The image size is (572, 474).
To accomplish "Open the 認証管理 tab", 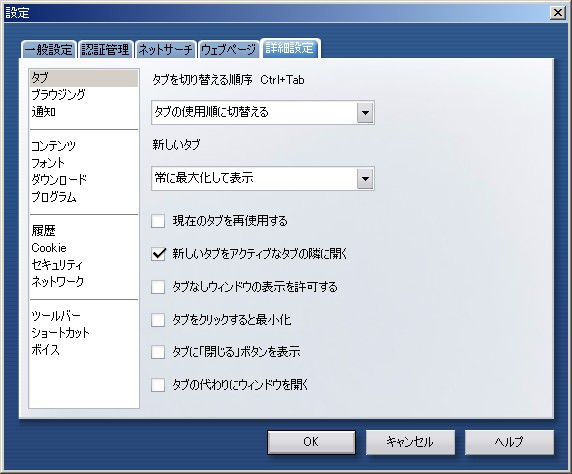I will [x=105, y=49].
